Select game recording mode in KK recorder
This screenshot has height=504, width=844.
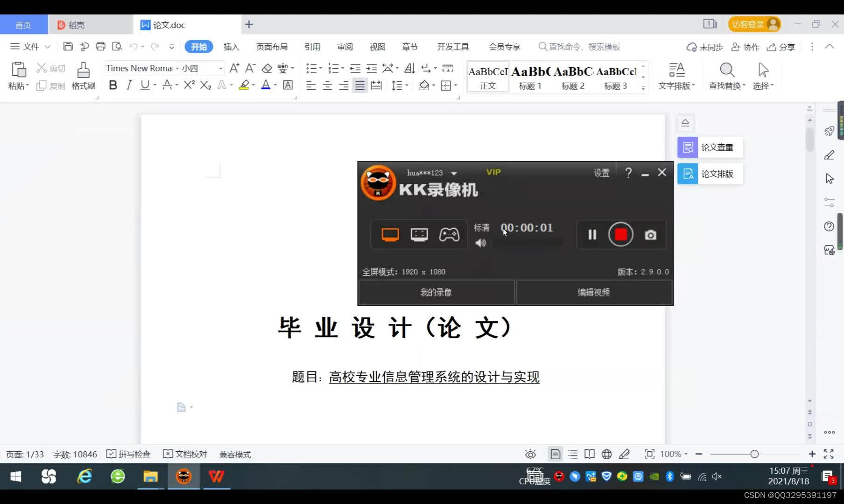(x=449, y=234)
